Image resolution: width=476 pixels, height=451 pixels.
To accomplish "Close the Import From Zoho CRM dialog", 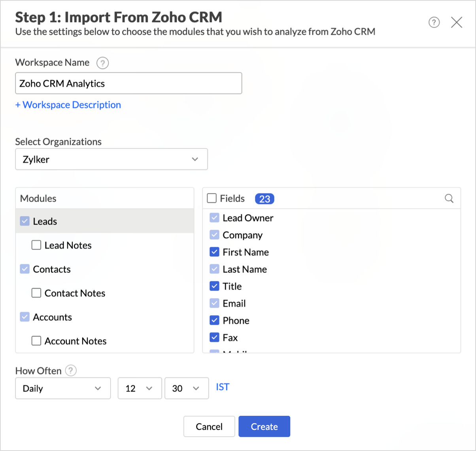I will click(457, 23).
